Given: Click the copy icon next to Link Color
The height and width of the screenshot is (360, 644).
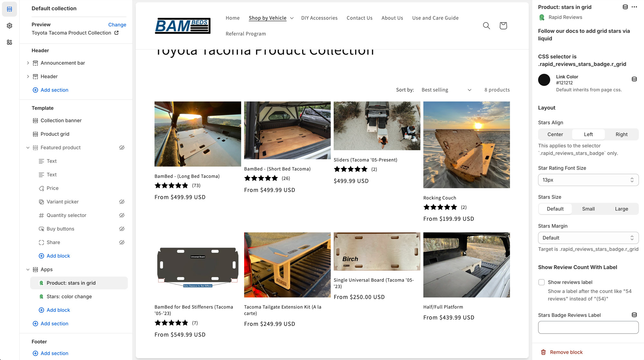Looking at the screenshot, I should click(634, 79).
